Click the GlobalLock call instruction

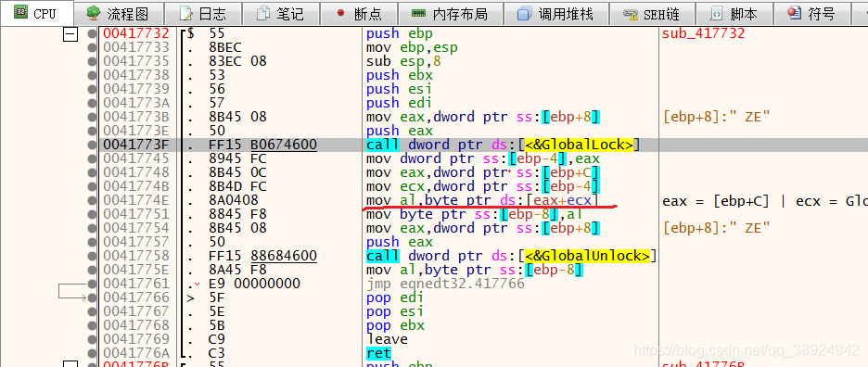[x=503, y=145]
